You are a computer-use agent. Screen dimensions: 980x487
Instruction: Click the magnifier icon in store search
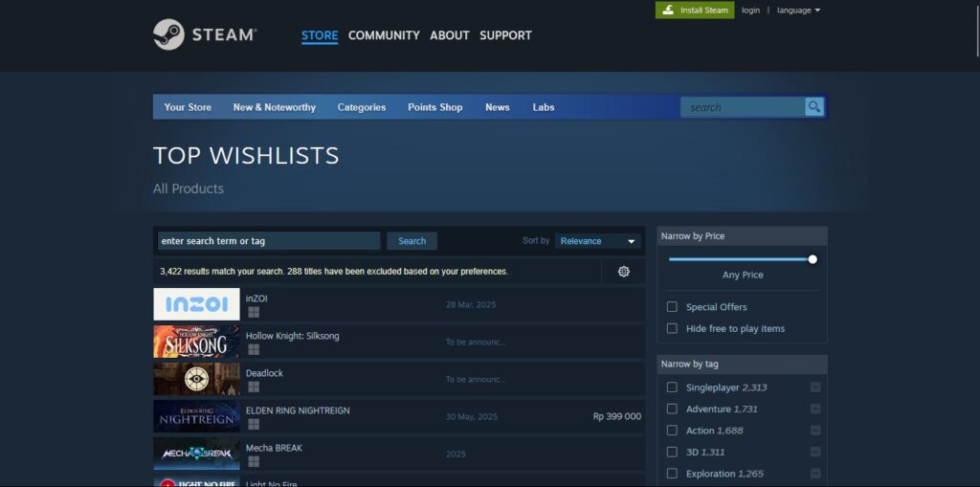813,107
